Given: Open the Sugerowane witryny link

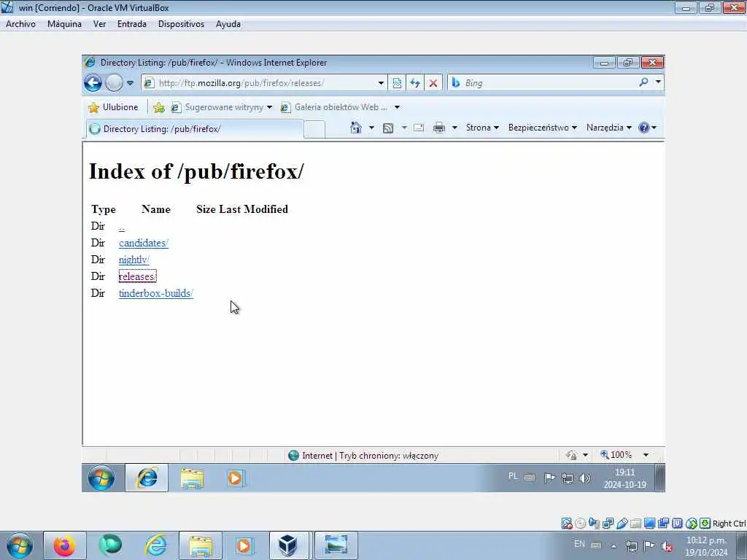Looking at the screenshot, I should coord(222,107).
